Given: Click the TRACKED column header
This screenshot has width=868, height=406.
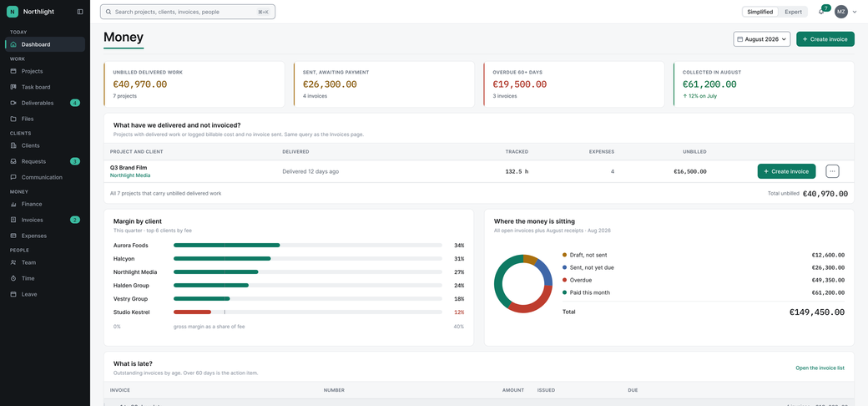Looking at the screenshot, I should pyautogui.click(x=517, y=152).
